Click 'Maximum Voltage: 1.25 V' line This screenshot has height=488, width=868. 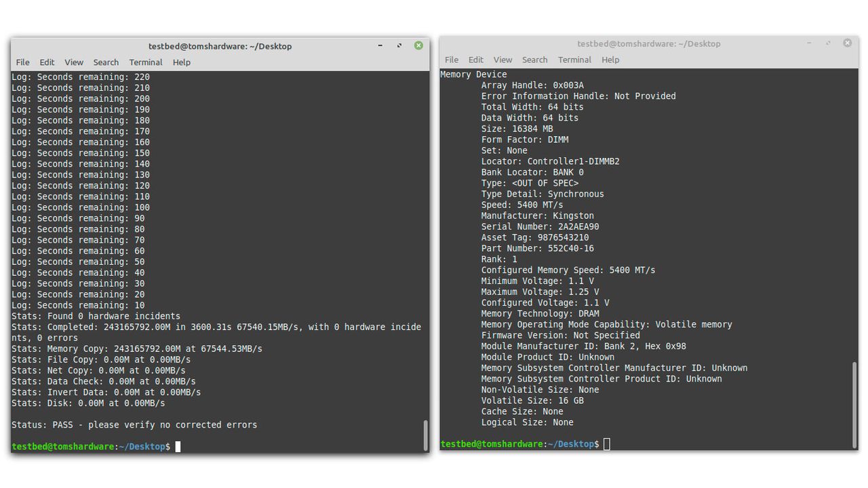tap(540, 291)
